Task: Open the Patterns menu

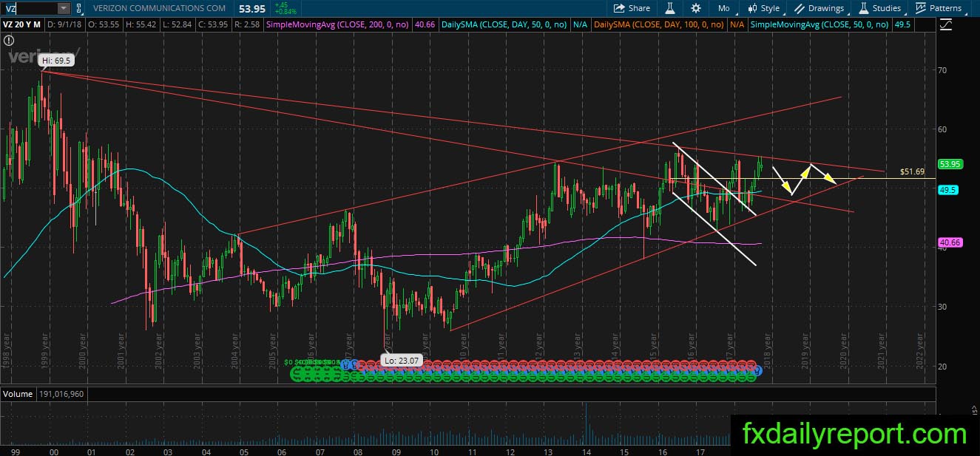Action: coord(939,8)
